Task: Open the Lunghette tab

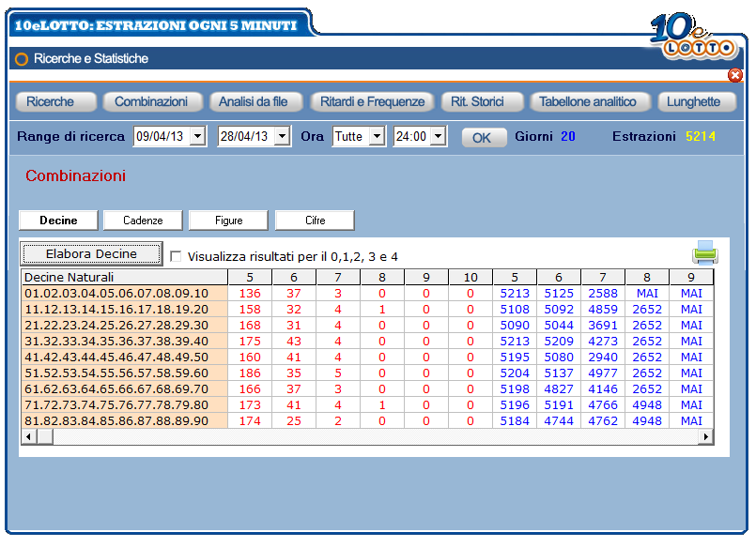Action: tap(697, 101)
